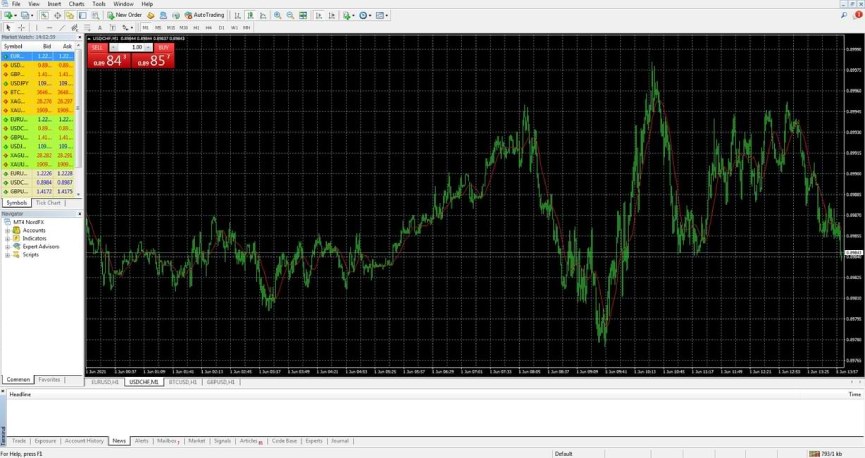The height and width of the screenshot is (458, 865).
Task: Close the Market Watch panel
Action: 79,37
